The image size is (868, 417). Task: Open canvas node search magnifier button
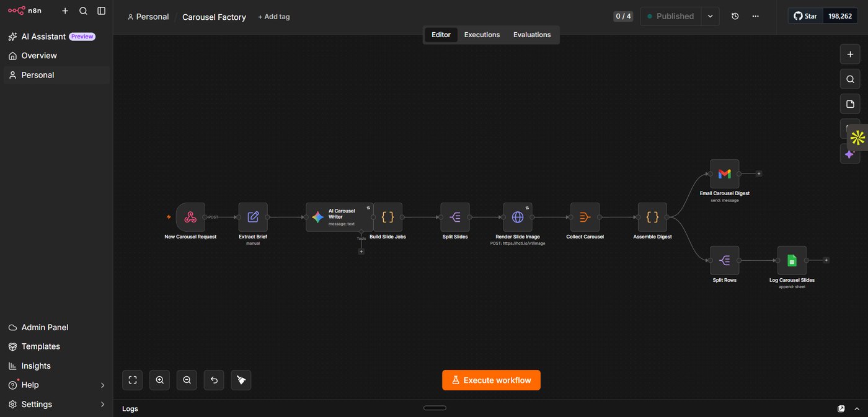click(x=850, y=79)
